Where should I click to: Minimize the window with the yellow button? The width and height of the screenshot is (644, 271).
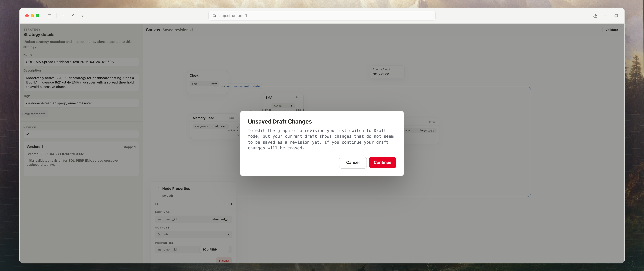point(32,16)
